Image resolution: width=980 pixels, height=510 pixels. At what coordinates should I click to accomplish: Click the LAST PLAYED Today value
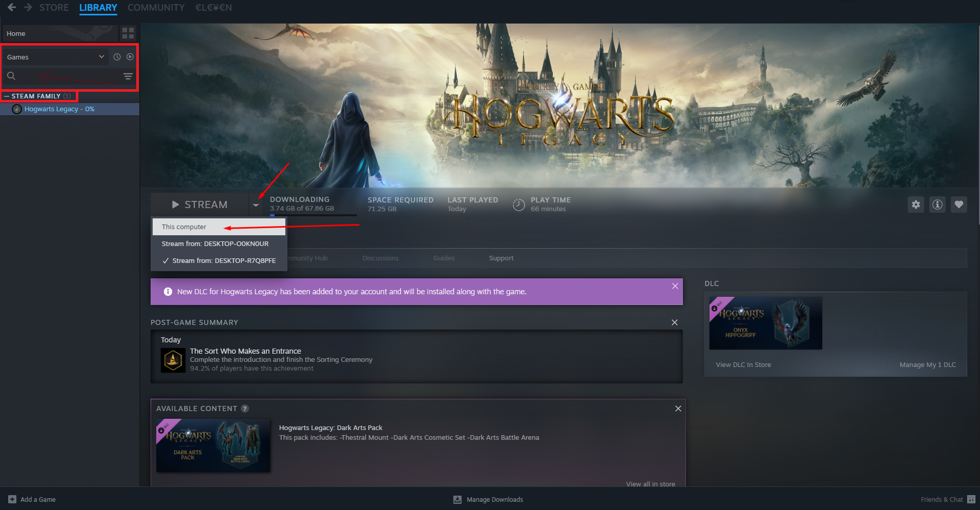coord(457,209)
